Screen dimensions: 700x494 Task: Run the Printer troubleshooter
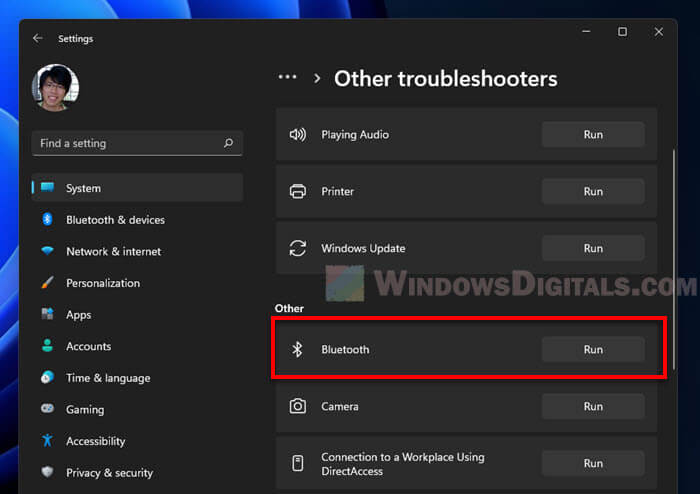pyautogui.click(x=593, y=191)
